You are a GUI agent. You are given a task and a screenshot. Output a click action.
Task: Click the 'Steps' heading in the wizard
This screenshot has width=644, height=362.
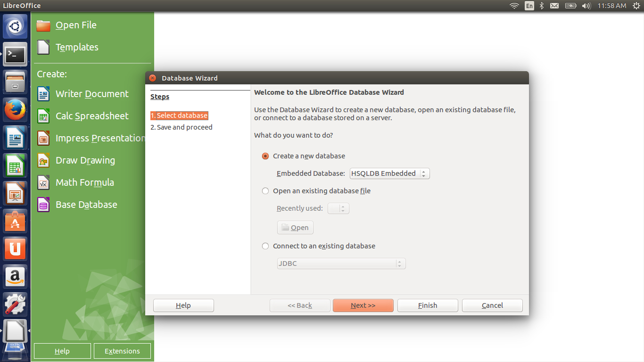point(160,97)
